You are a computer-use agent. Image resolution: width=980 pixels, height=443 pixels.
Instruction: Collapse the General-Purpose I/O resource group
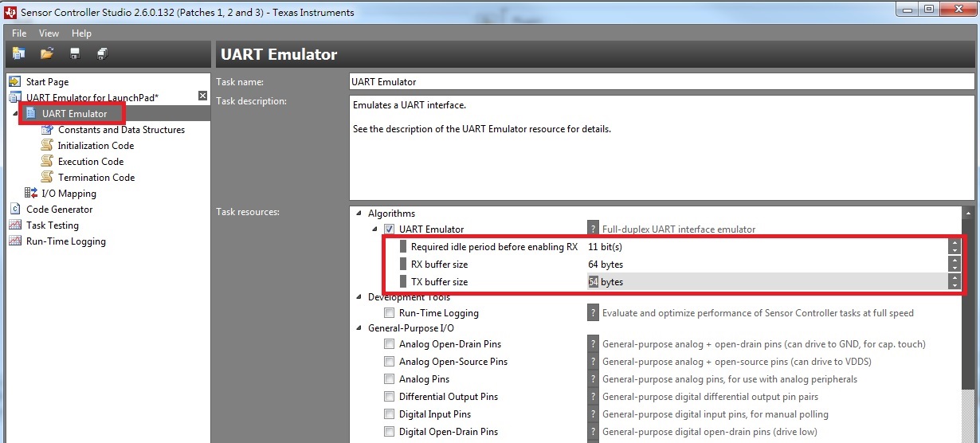(359, 328)
